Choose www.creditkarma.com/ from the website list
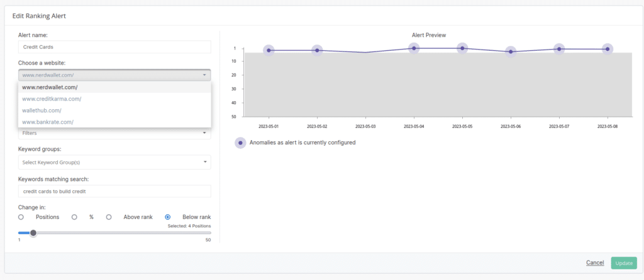Screen dimensions: 644x280 point(114,99)
